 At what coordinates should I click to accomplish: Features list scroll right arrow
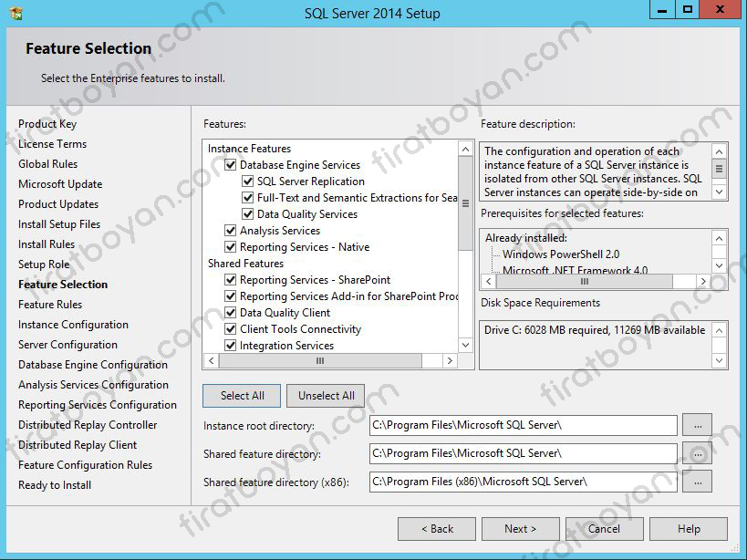click(x=450, y=360)
